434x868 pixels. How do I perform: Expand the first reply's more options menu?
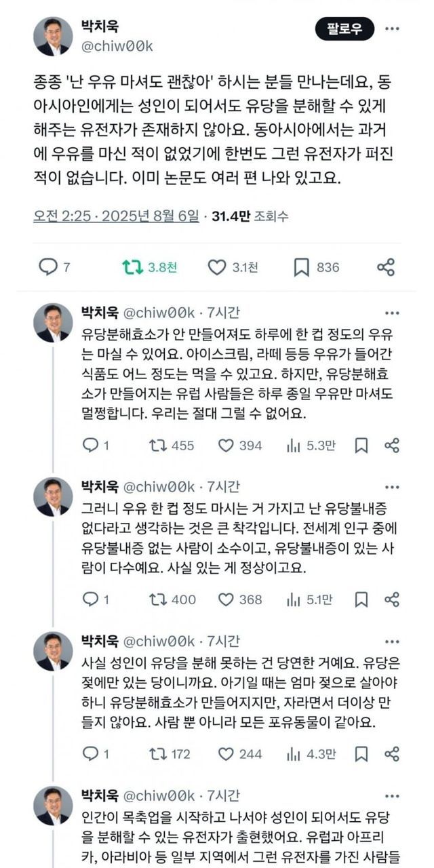tap(392, 313)
